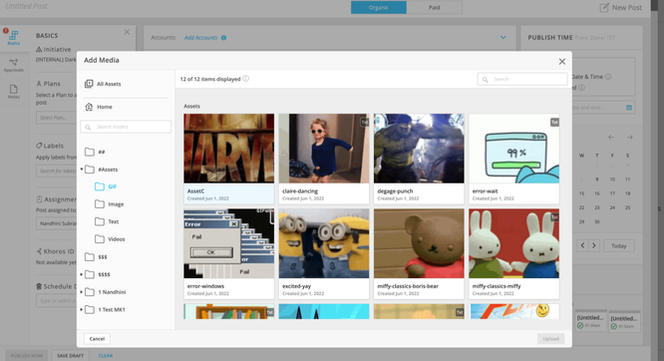
Task: Open the Approvals sidebar icon
Action: (14, 65)
